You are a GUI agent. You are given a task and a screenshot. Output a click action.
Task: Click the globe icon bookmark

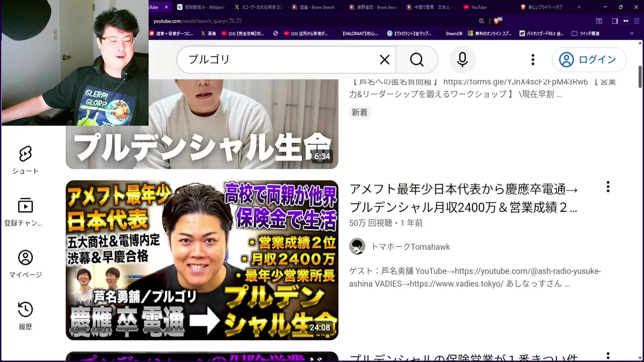click(276, 34)
